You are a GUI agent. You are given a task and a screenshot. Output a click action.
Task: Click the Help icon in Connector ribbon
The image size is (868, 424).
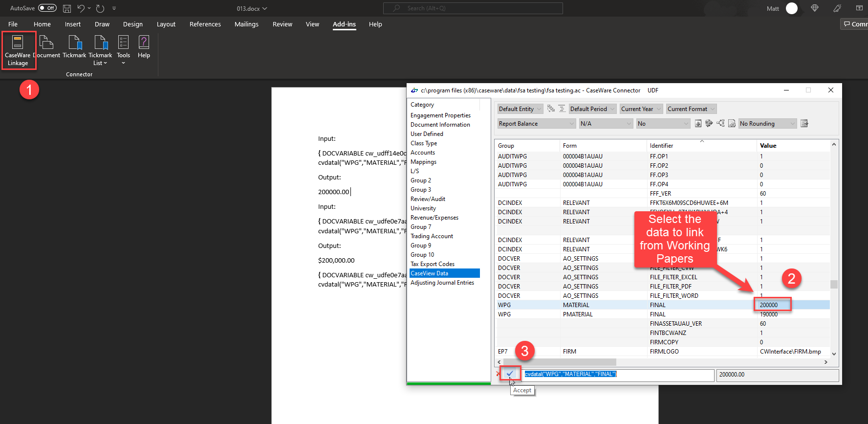(144, 47)
